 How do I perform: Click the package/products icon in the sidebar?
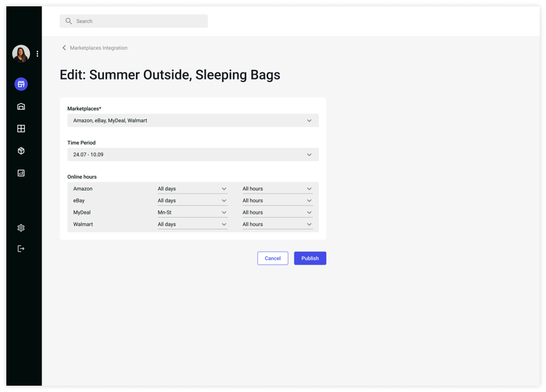coord(20,151)
